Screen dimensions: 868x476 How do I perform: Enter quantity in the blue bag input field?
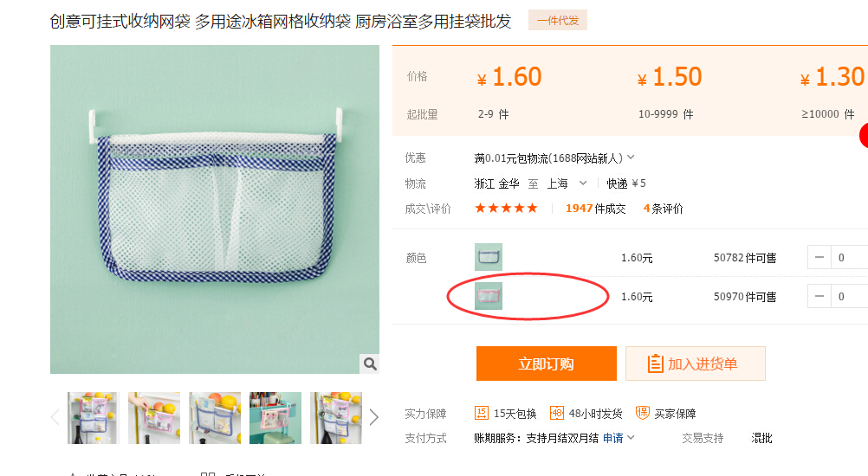(x=849, y=258)
